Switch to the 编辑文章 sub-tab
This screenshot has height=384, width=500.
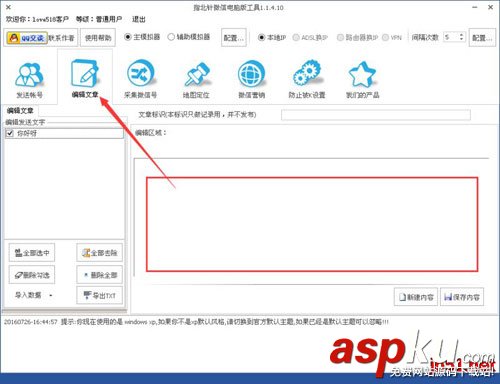(20, 111)
